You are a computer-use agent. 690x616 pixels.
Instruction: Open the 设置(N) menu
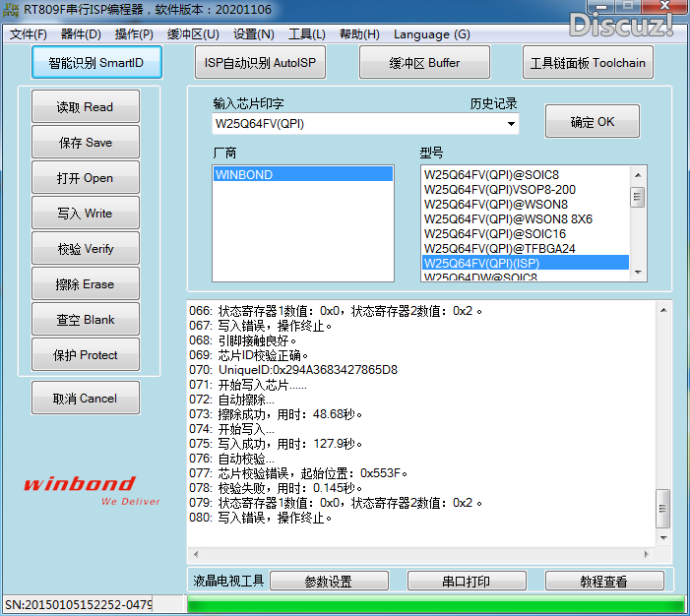pos(254,34)
